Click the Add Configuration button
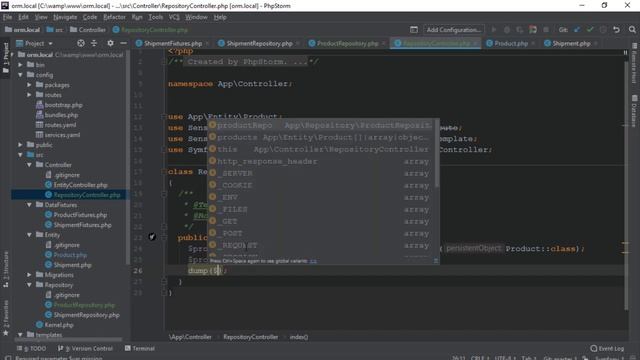The width and height of the screenshot is (640, 360). pyautogui.click(x=453, y=30)
